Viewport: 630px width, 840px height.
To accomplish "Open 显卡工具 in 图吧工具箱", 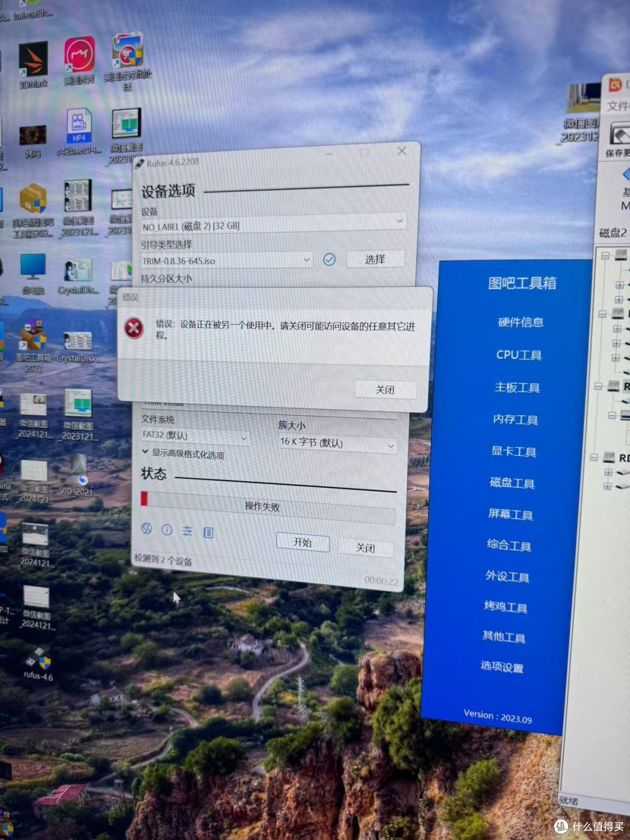I will 513,452.
